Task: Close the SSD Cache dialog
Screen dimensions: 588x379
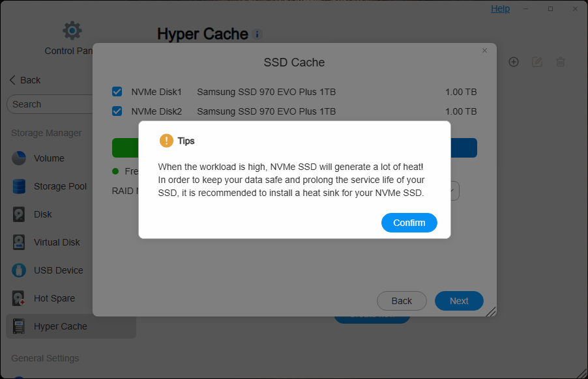Action: [x=484, y=50]
